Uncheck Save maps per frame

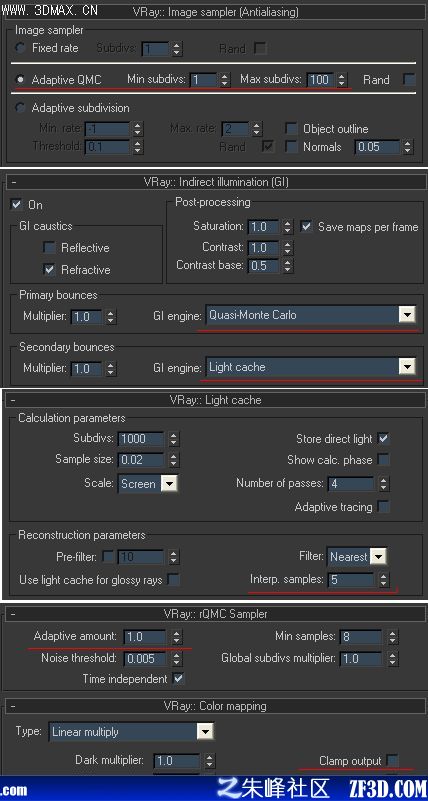(306, 226)
